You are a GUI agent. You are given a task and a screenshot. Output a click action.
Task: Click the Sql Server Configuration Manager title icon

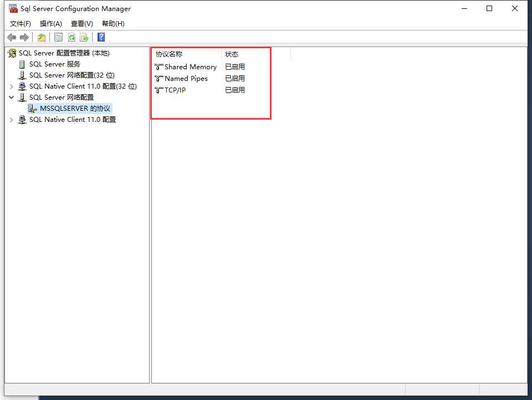click(13, 8)
